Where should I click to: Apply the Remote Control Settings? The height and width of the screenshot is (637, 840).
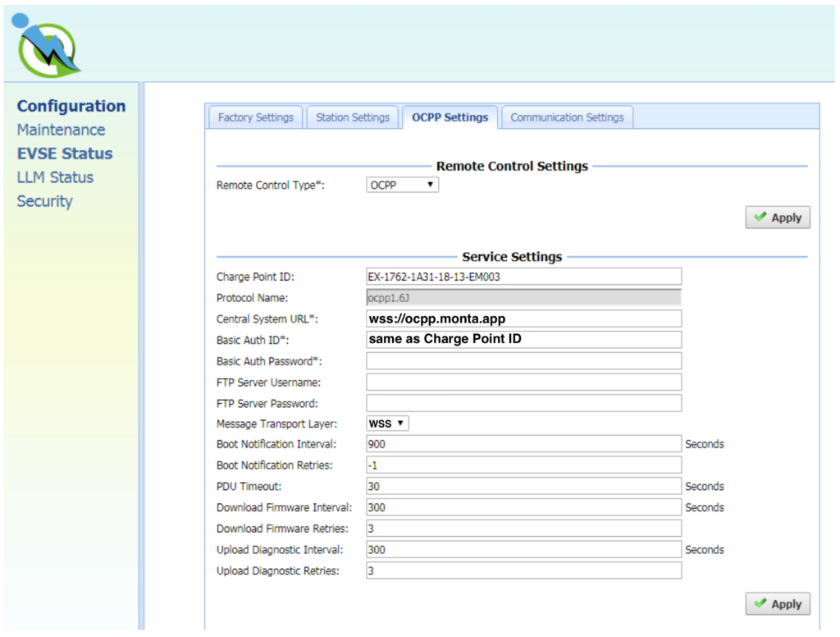[778, 218]
